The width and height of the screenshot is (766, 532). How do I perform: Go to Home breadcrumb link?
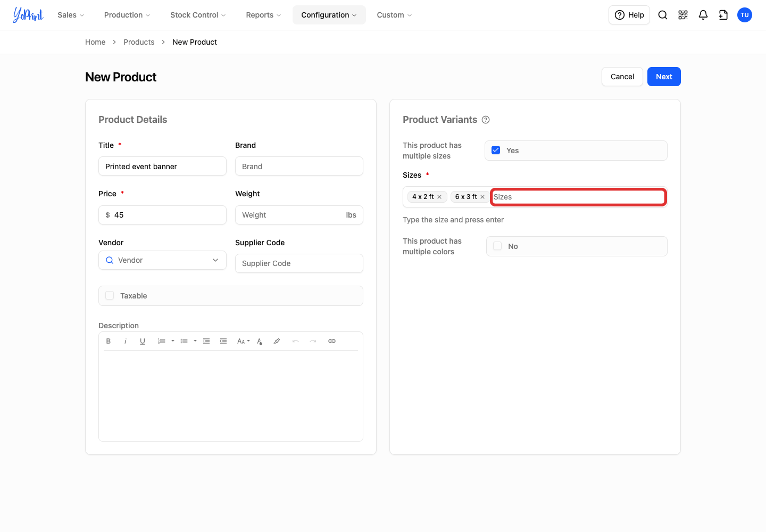(95, 42)
